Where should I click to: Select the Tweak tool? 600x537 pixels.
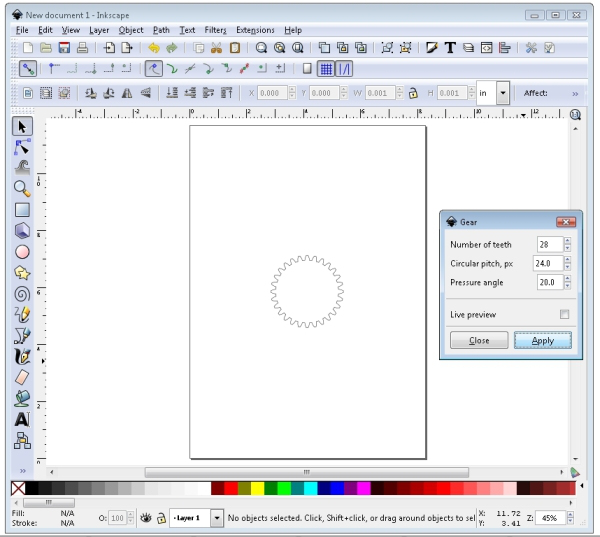pyautogui.click(x=22, y=168)
